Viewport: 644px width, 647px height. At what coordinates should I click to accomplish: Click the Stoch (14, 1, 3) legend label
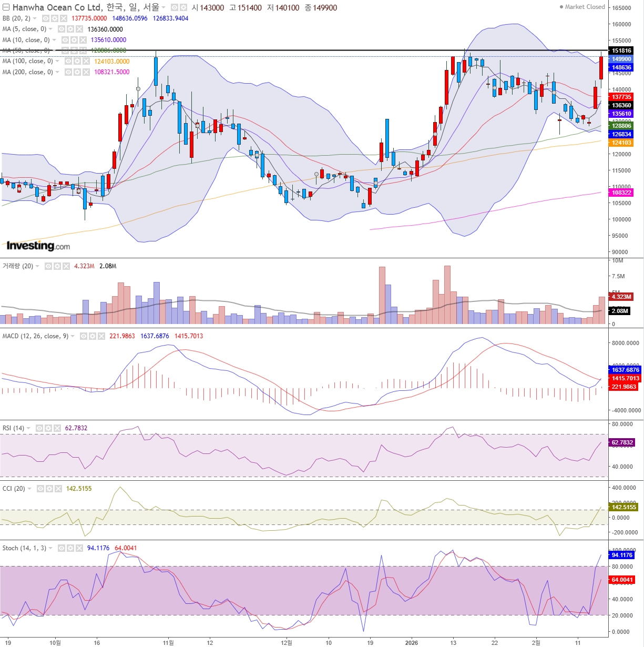pos(24,548)
